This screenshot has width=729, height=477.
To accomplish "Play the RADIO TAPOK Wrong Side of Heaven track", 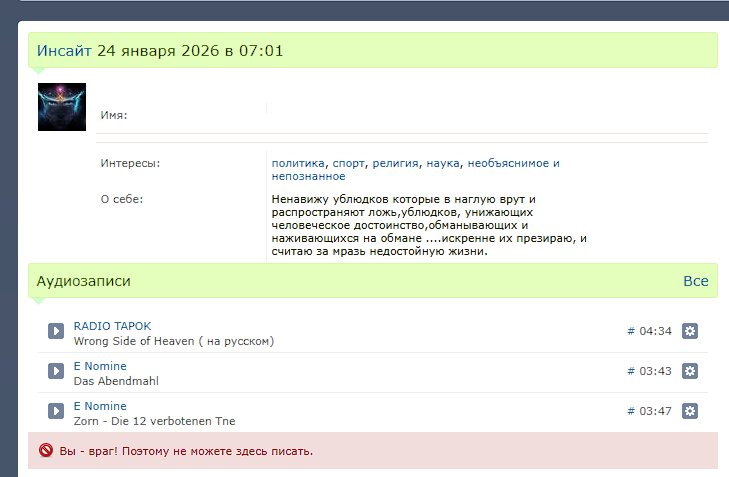I will coord(56,331).
